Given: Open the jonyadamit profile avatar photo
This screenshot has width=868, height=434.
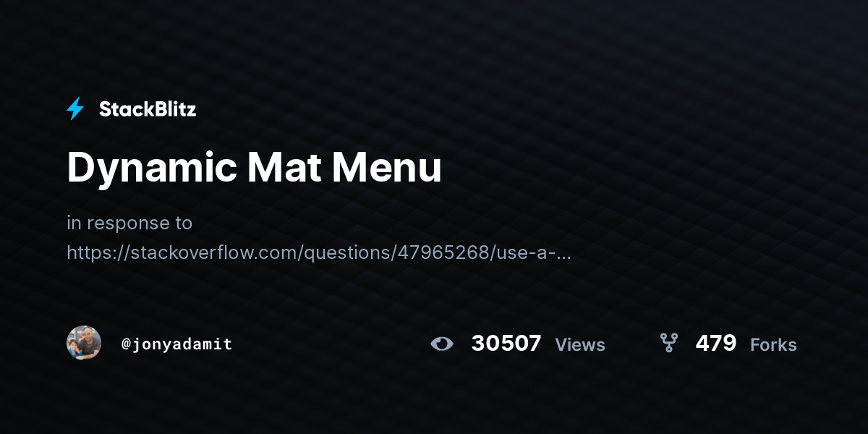Looking at the screenshot, I should click(x=84, y=343).
